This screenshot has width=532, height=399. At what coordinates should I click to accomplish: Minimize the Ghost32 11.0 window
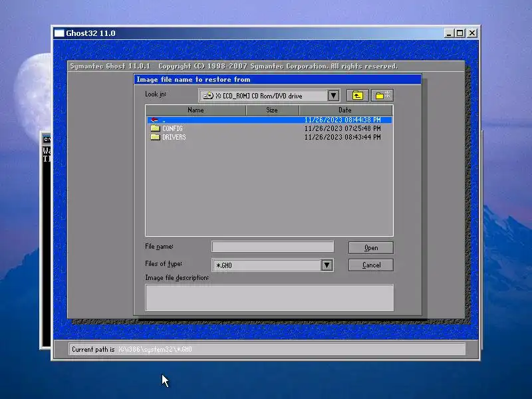point(449,33)
